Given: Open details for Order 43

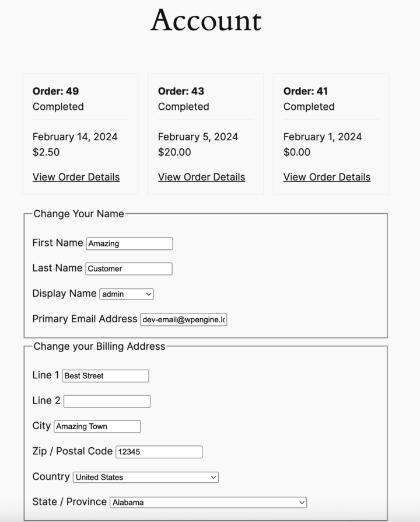Looking at the screenshot, I should point(201,177).
